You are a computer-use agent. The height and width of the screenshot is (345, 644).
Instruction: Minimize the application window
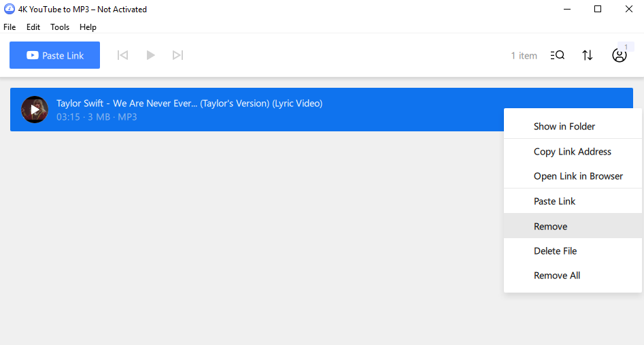click(x=567, y=9)
